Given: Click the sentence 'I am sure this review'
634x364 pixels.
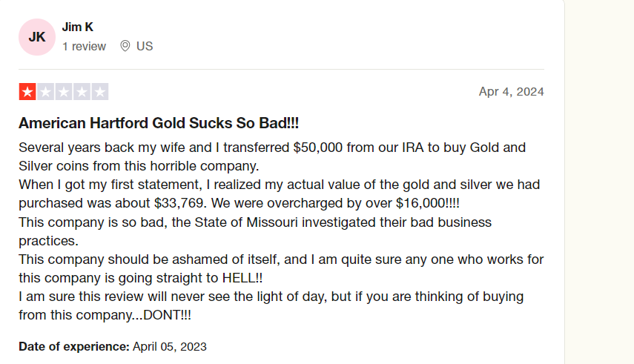Looking at the screenshot, I should click(271, 305).
